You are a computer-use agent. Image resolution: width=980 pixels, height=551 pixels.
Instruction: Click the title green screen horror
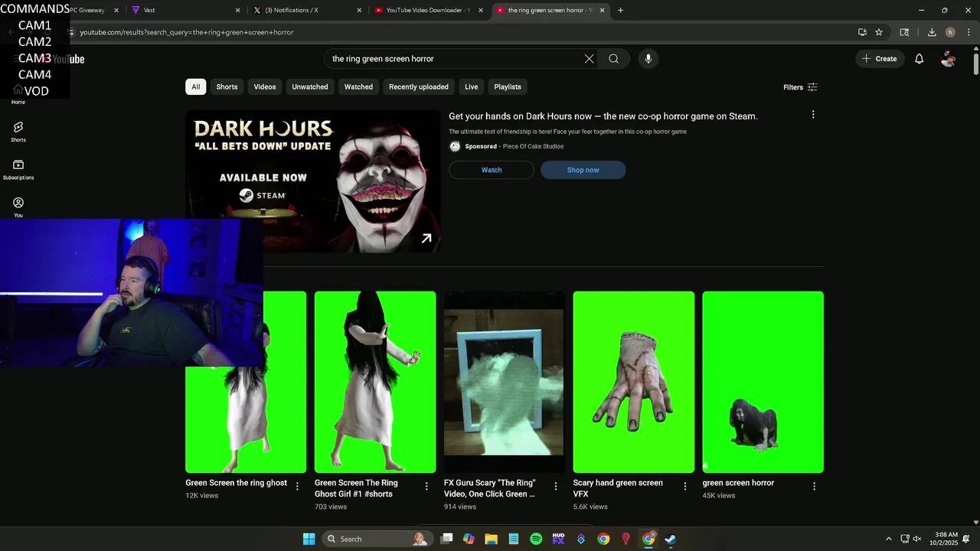(738, 483)
